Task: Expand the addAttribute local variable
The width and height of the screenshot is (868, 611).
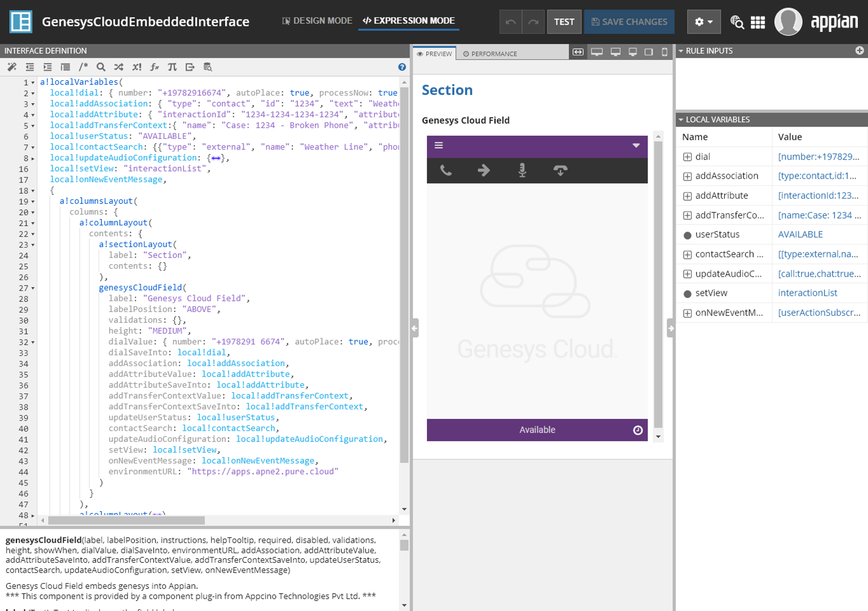Action: click(x=687, y=196)
